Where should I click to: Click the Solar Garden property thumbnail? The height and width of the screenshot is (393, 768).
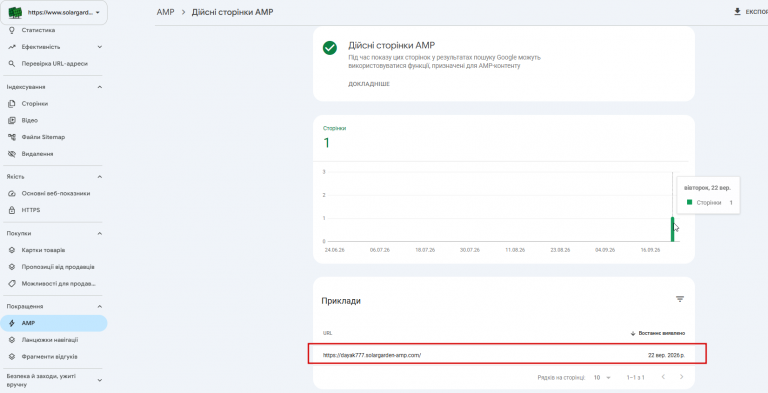[16, 12]
